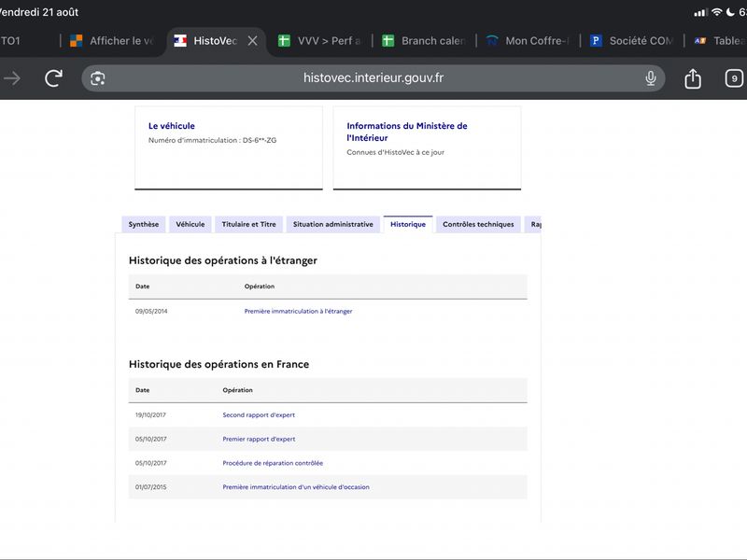747x560 pixels.
Task: Tap the histovec.interieur.gouv.fr address field
Action: pyautogui.click(x=373, y=78)
